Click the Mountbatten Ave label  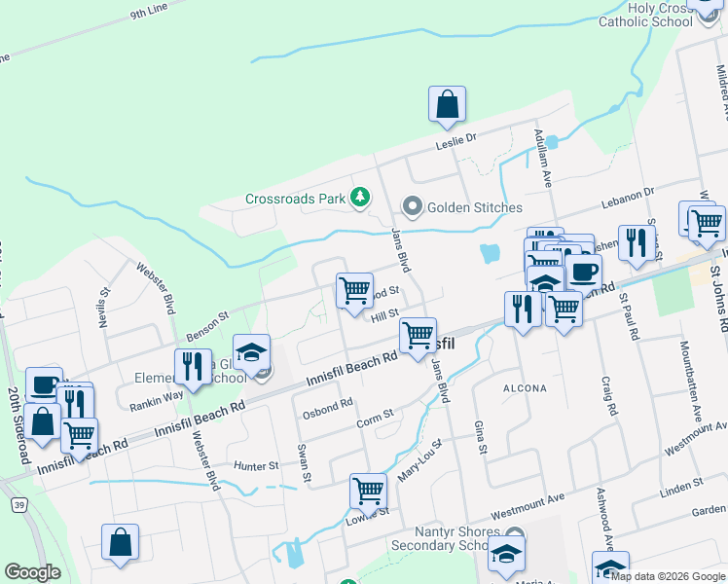(690, 382)
